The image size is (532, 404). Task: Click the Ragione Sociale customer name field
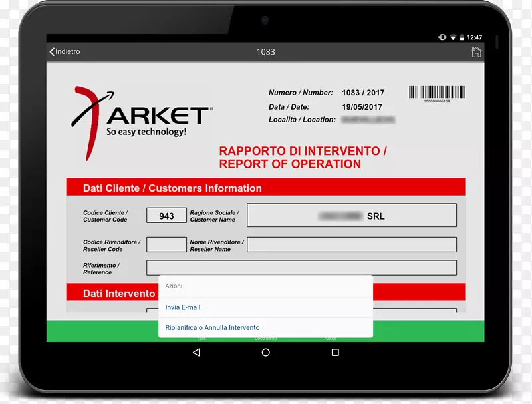(x=351, y=216)
